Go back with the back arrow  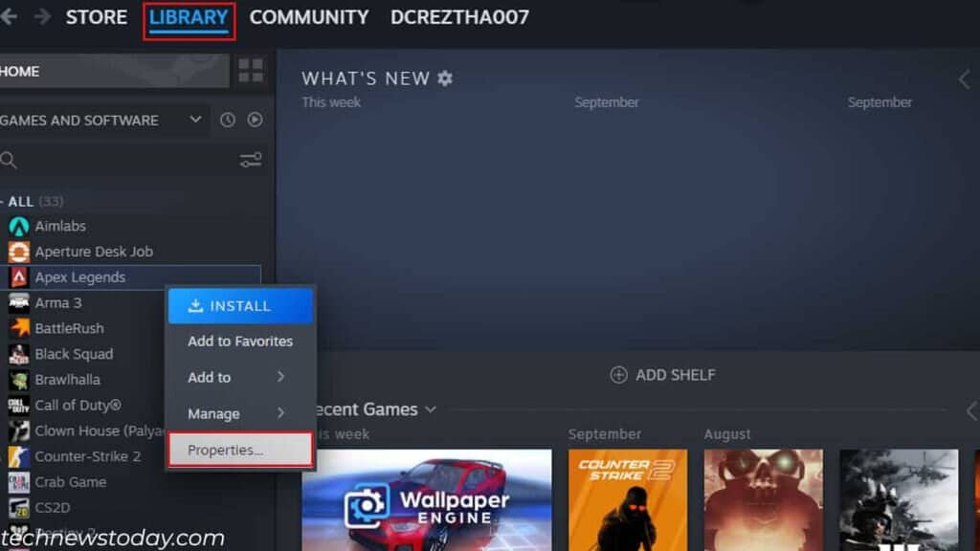9,17
